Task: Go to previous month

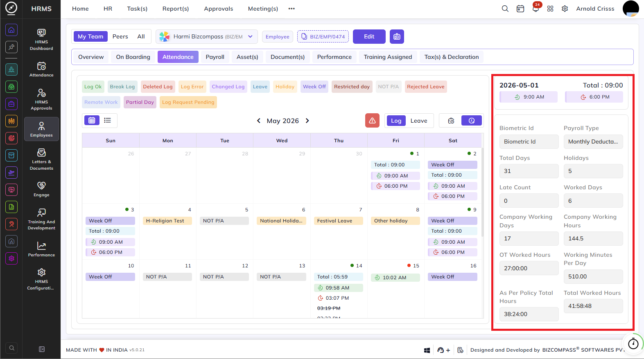Action: pyautogui.click(x=258, y=121)
